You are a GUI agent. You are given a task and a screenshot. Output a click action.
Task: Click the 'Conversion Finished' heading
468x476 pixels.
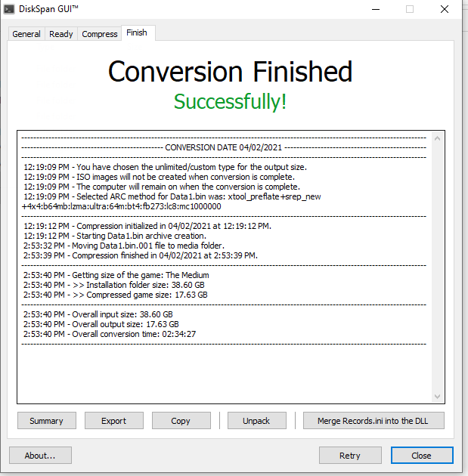click(230, 72)
